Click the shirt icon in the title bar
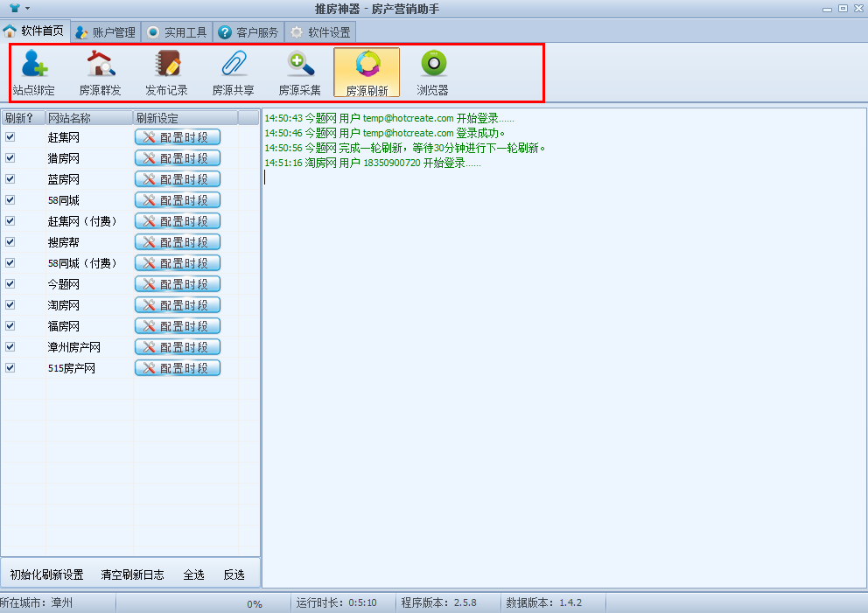This screenshot has width=868, height=613. point(14,8)
